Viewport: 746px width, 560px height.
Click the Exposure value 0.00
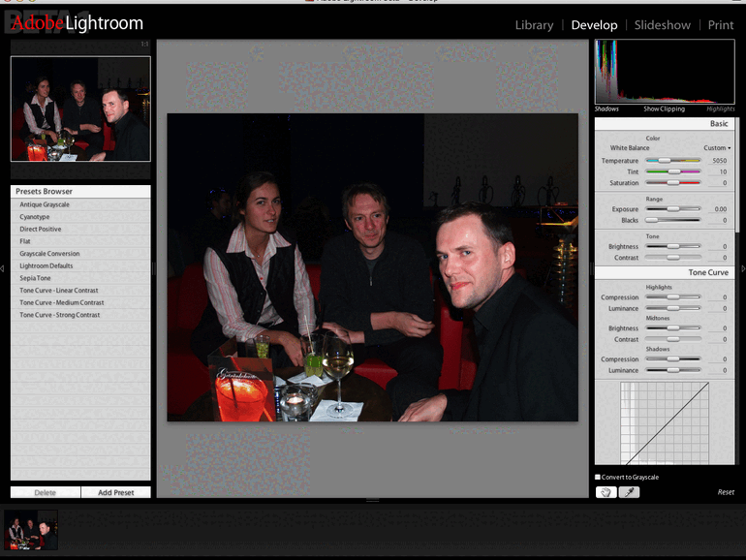[720, 209]
